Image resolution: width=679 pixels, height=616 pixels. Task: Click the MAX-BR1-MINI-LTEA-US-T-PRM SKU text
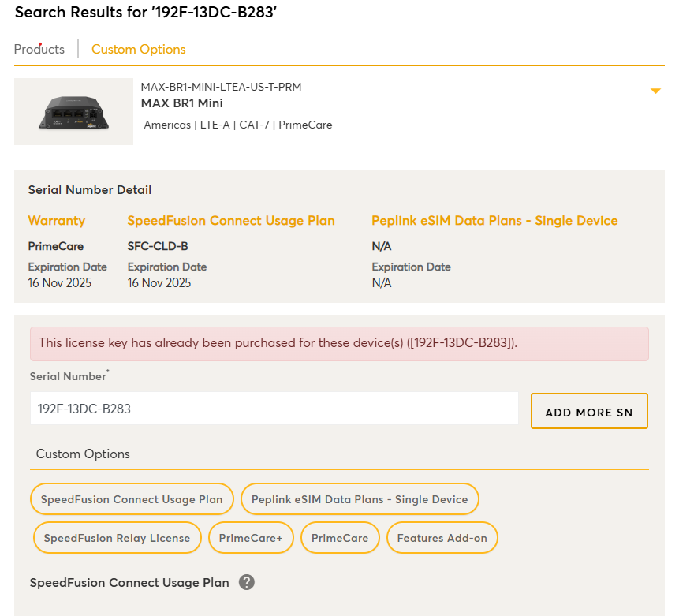coord(222,87)
